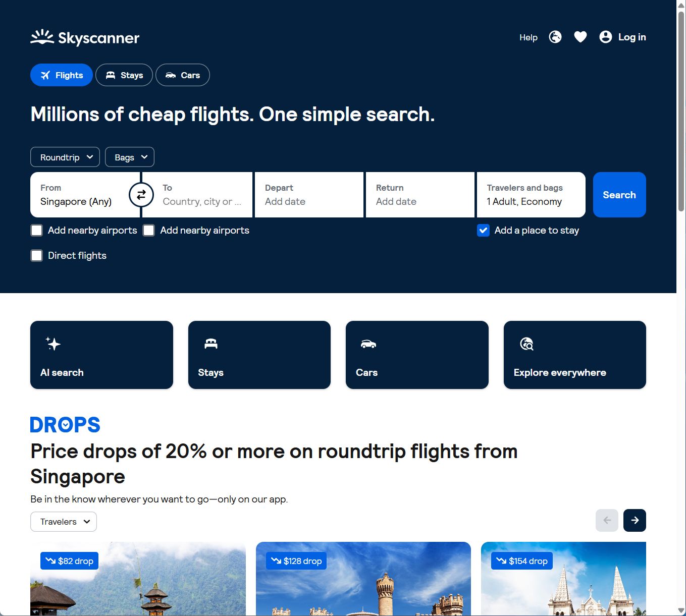The width and height of the screenshot is (686, 616).
Task: Enable Add nearby airports under To
Action: (x=149, y=231)
